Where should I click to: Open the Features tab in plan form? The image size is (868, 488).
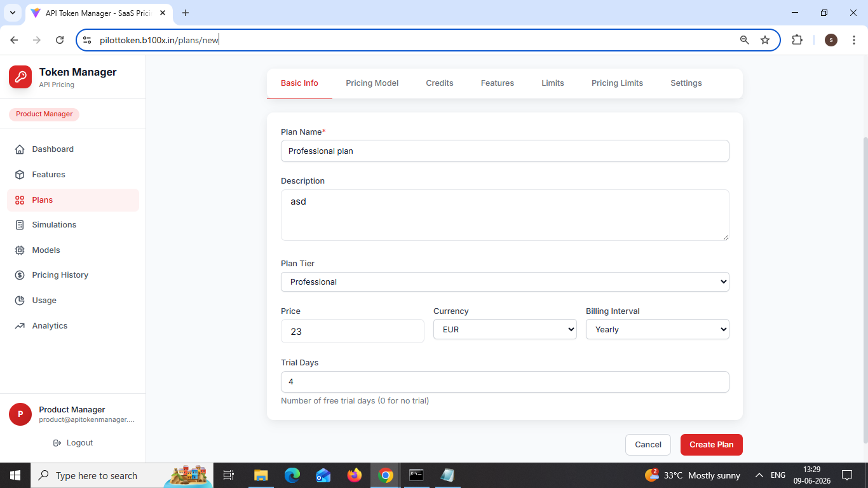tap(498, 83)
